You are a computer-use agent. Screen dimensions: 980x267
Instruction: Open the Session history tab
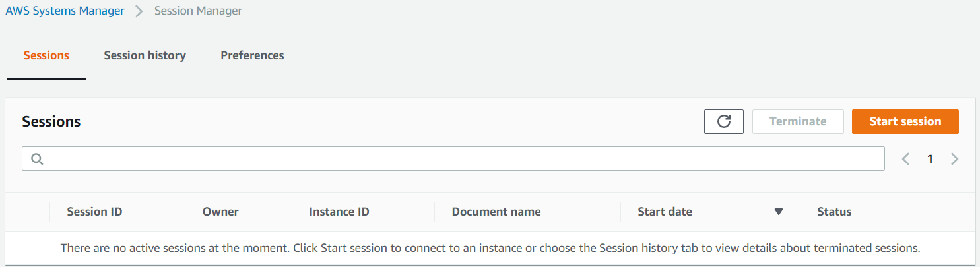145,55
